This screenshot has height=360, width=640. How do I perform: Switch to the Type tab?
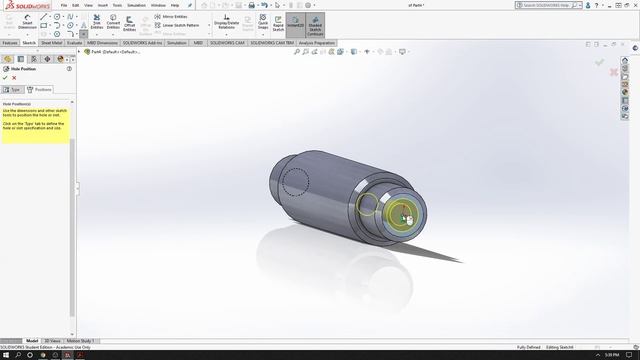pos(12,89)
